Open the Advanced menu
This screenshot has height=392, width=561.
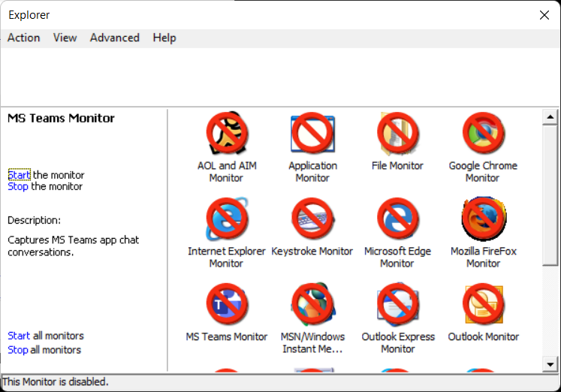tap(114, 38)
